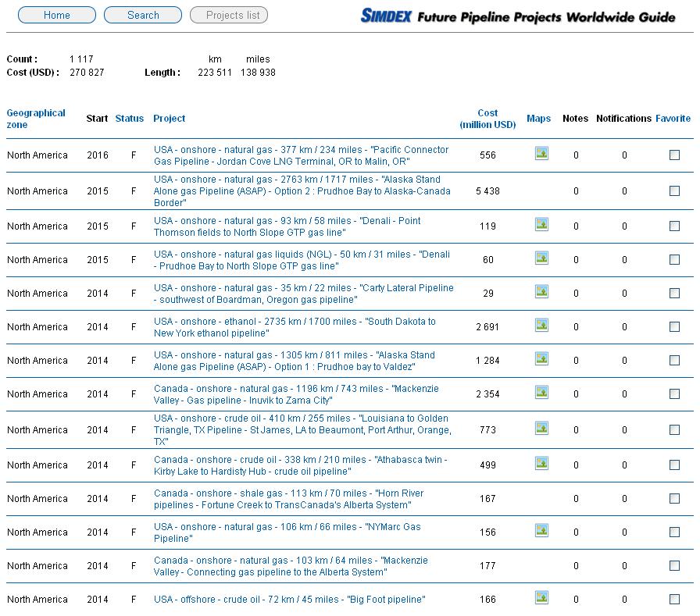Open Pacific Connector Gas Pipeline project link
Image resolution: width=700 pixels, height=616 pixels.
302,155
